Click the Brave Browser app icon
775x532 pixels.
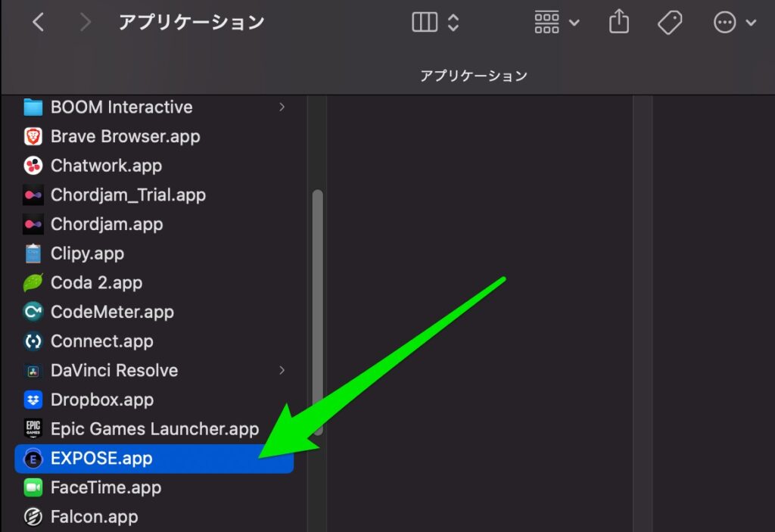point(33,136)
